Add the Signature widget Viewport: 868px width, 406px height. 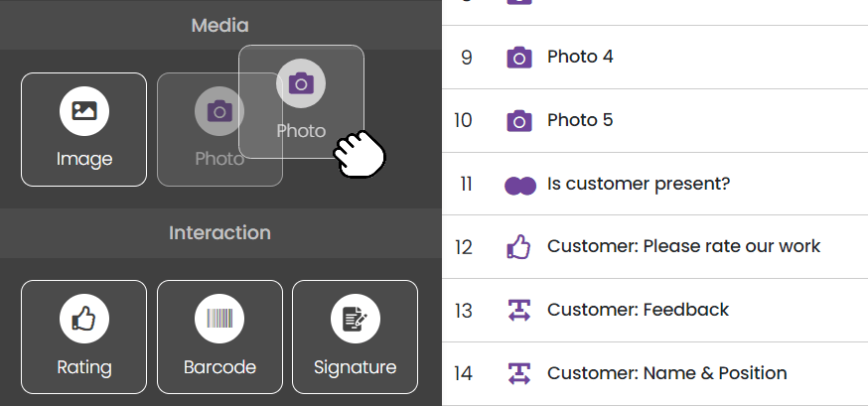coord(355,337)
